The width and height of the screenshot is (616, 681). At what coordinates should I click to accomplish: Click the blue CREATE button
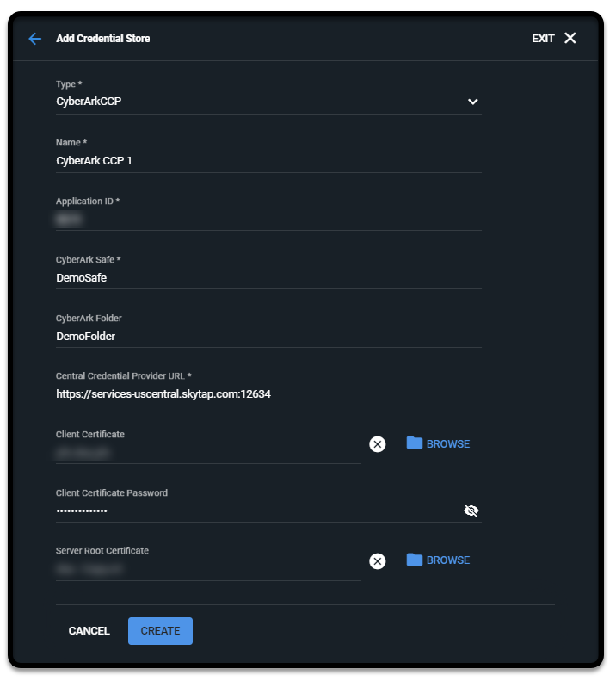(x=160, y=631)
